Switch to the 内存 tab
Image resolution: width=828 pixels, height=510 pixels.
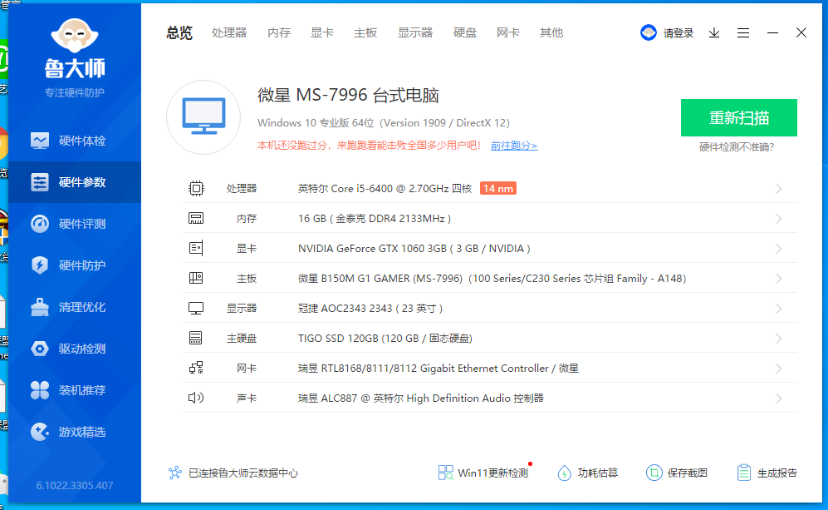pos(279,33)
